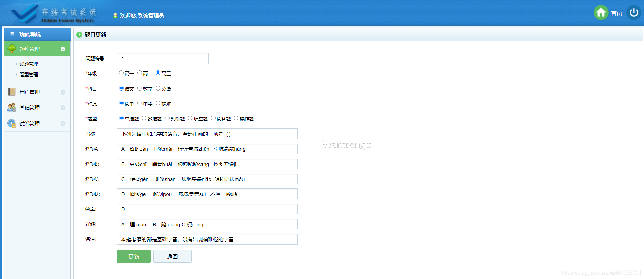The width and height of the screenshot is (644, 279).
Task: Select subject 语文 radio button
Action: tap(121, 88)
